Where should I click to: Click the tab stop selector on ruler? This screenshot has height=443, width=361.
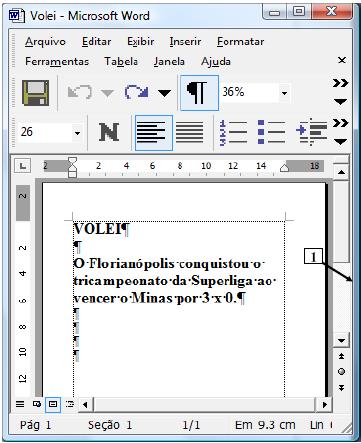23,166
